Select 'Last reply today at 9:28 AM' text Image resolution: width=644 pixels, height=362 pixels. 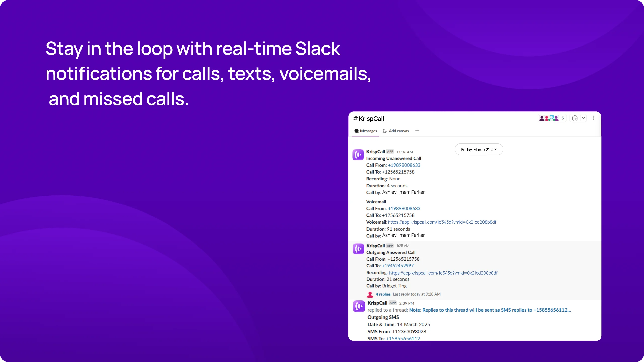pos(417,294)
